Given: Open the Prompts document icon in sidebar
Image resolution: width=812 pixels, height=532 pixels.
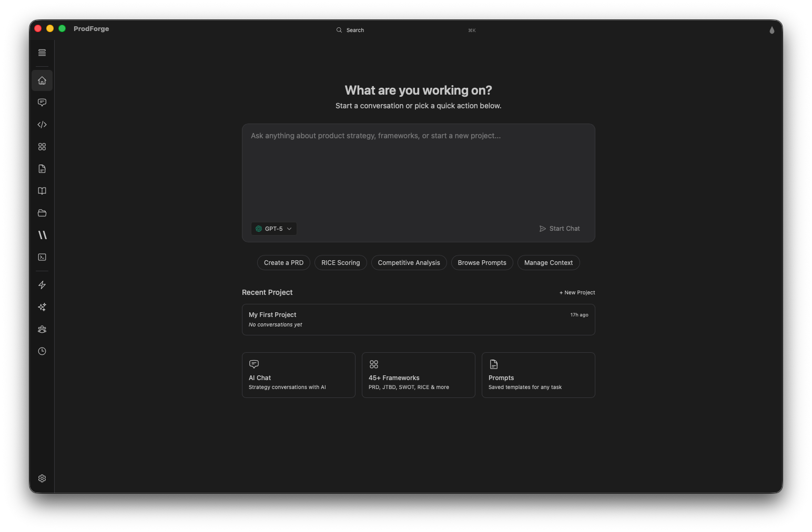Looking at the screenshot, I should (x=42, y=169).
